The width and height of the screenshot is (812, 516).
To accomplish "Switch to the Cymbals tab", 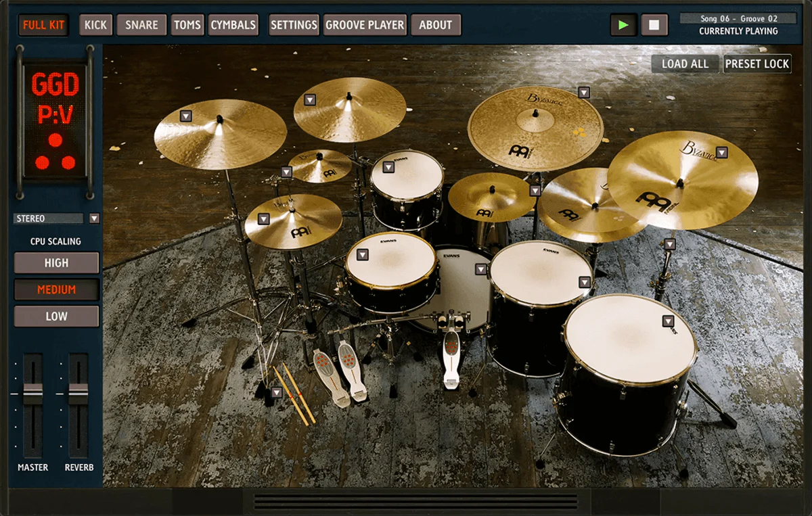I will pos(233,25).
